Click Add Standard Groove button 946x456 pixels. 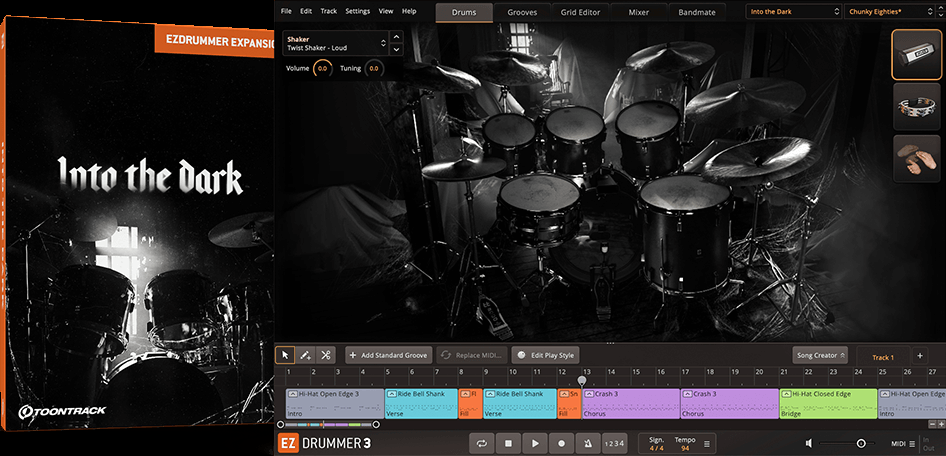point(389,355)
